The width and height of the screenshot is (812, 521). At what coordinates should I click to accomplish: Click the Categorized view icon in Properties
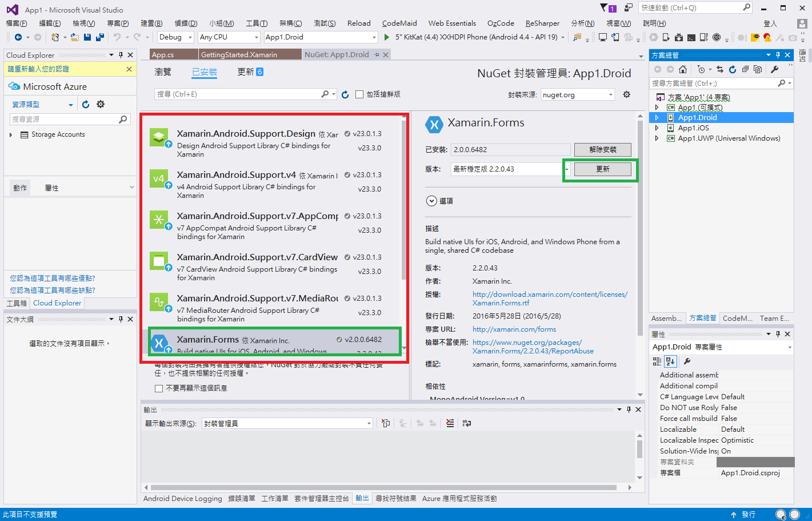point(657,361)
